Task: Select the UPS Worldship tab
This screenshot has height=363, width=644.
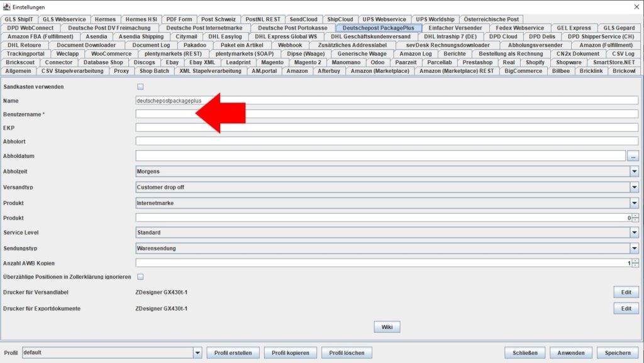Action: [x=435, y=20]
